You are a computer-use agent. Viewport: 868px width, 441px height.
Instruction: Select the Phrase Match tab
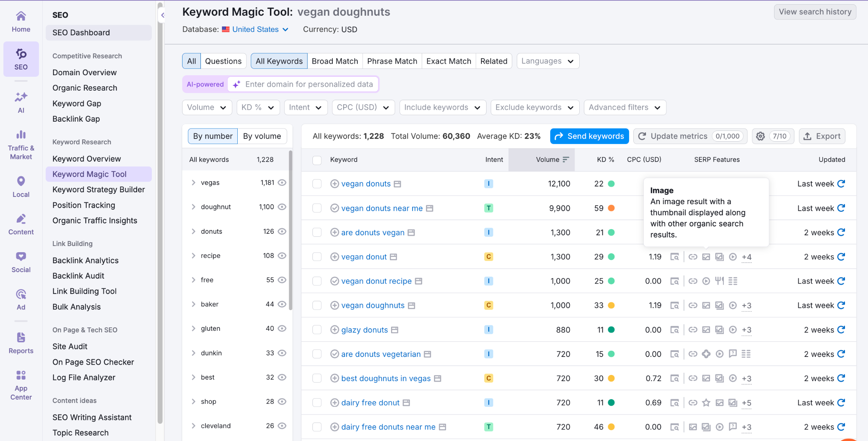coord(392,61)
